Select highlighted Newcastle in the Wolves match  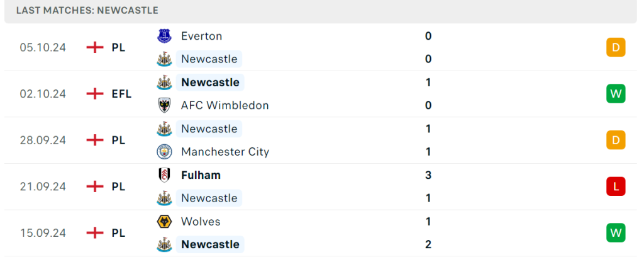pos(210,244)
